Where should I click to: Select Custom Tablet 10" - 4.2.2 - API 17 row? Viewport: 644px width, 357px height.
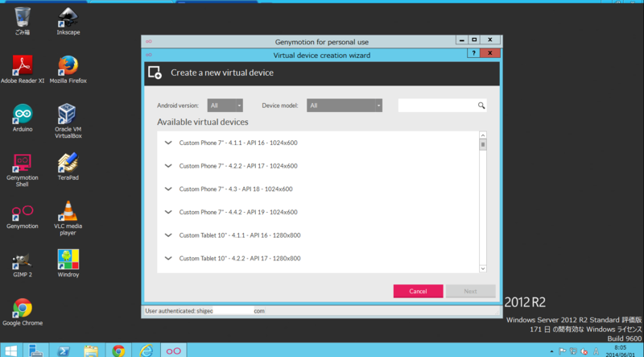(x=318, y=258)
